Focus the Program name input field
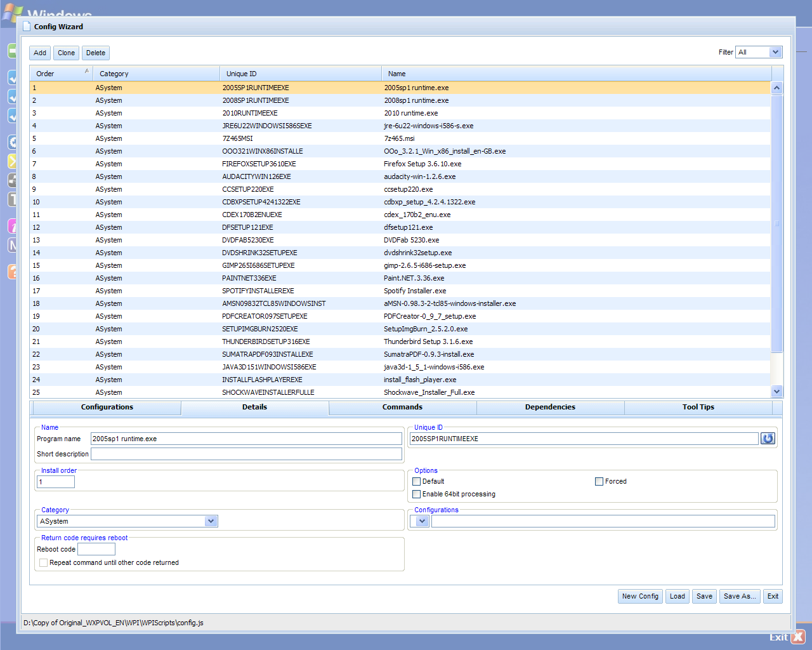812x650 pixels. (246, 439)
